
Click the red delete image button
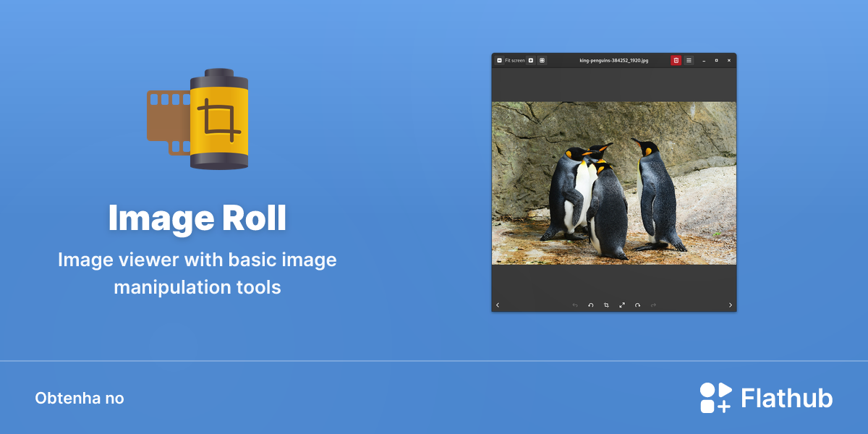coord(676,61)
